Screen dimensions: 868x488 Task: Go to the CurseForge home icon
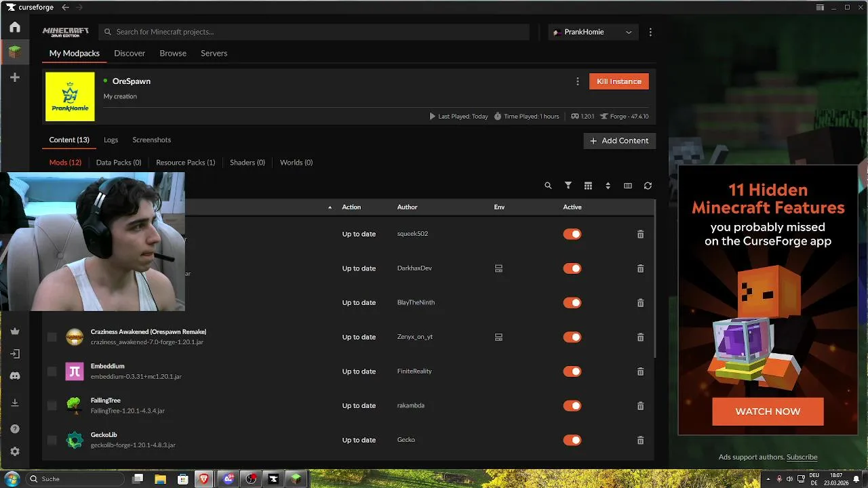pos(15,27)
